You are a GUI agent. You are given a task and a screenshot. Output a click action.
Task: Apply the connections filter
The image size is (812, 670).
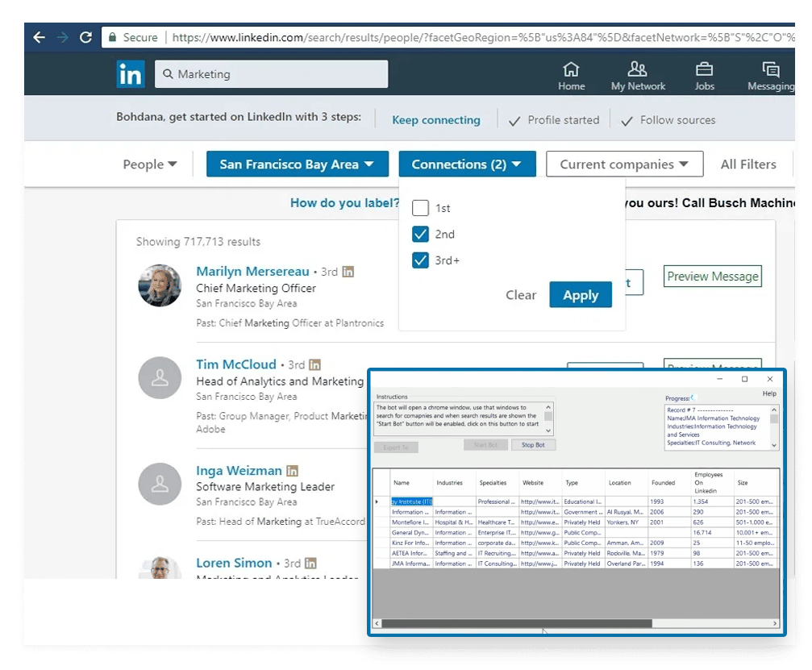[581, 295]
